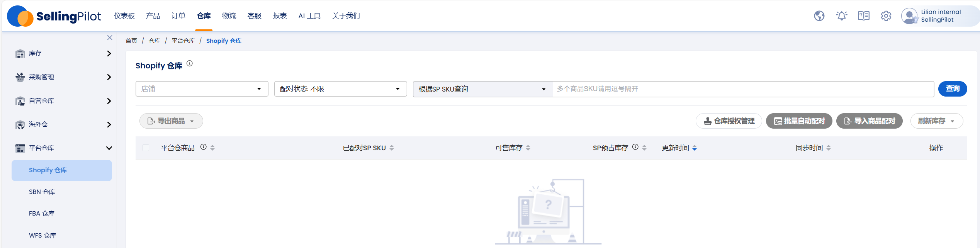Click the user avatar icon

pos(909,16)
